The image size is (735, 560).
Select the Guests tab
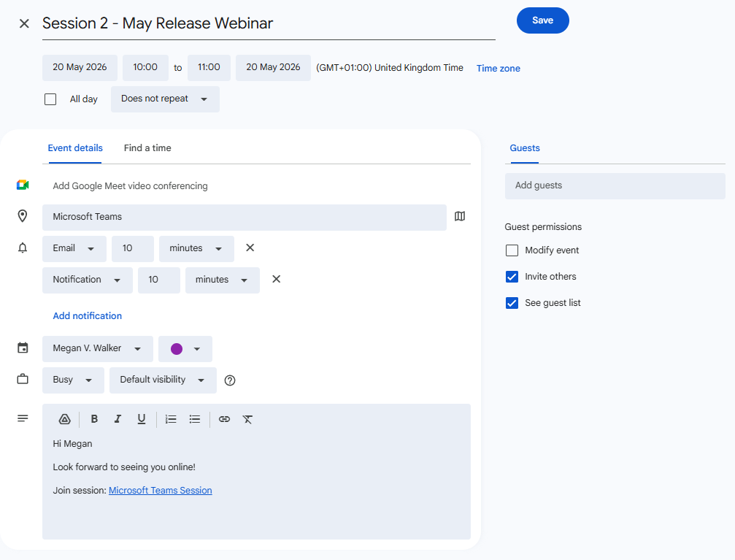coord(525,148)
